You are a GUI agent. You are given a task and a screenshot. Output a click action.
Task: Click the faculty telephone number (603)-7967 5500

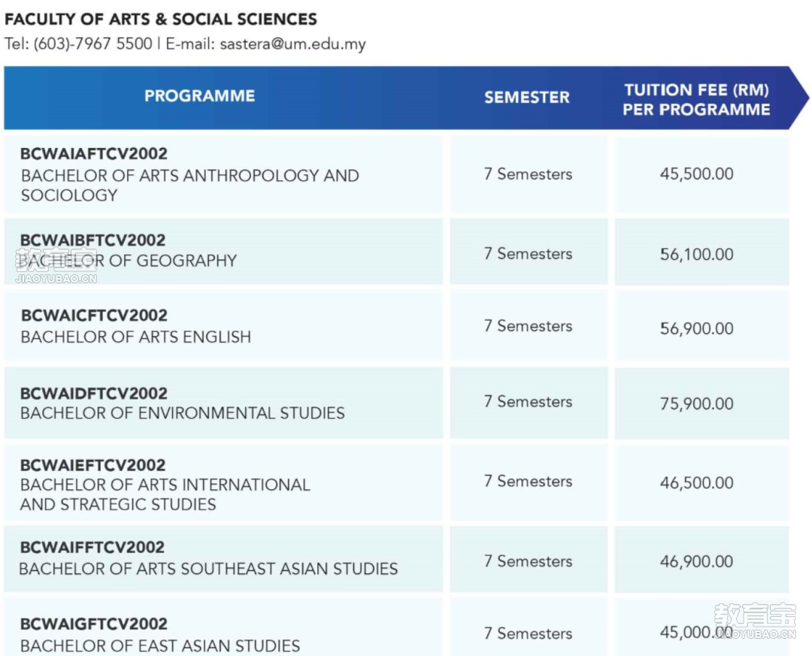point(92,44)
